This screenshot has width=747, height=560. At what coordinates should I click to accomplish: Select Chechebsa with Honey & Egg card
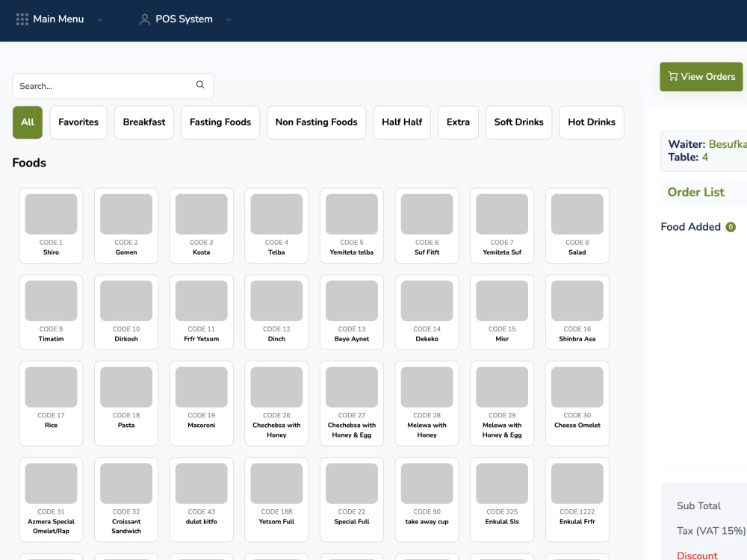(x=352, y=403)
